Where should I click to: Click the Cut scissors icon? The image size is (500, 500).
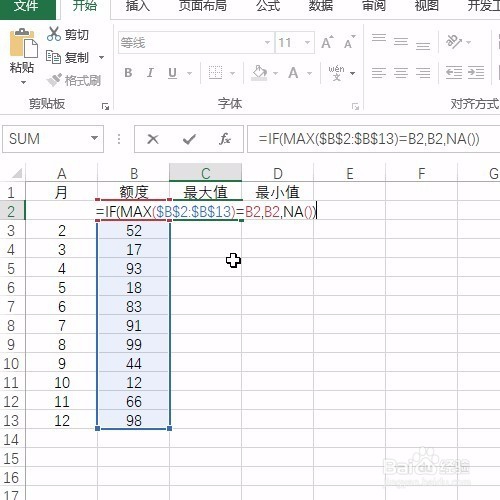click(x=54, y=34)
